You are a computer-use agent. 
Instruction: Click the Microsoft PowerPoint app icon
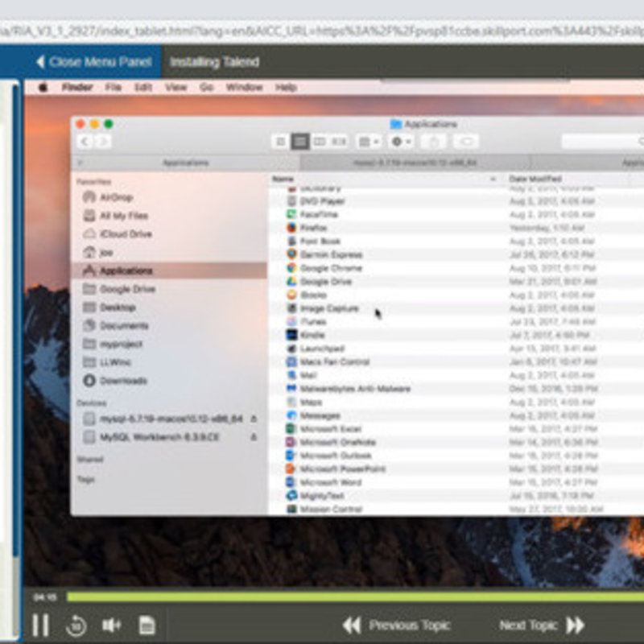click(x=291, y=469)
